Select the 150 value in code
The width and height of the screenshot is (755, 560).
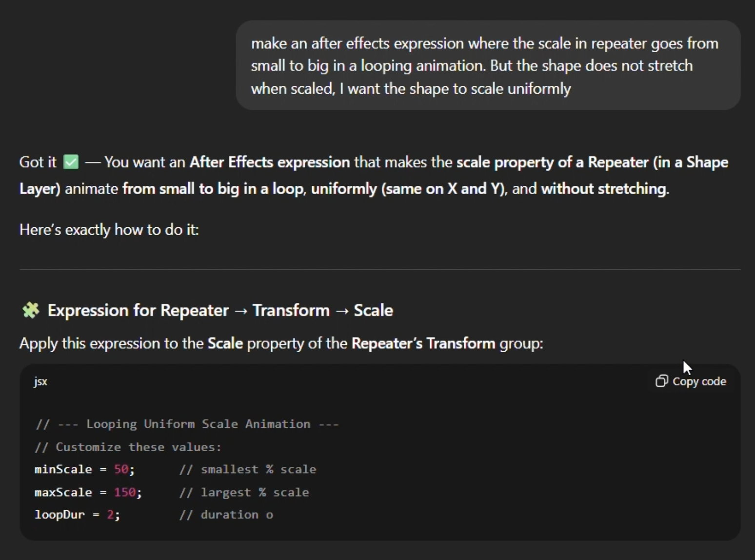125,492
